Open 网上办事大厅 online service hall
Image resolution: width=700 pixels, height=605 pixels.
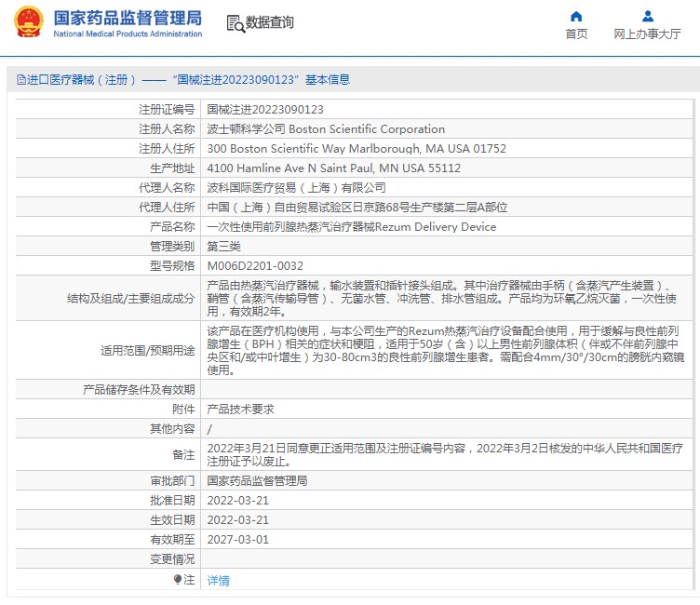pyautogui.click(x=647, y=34)
